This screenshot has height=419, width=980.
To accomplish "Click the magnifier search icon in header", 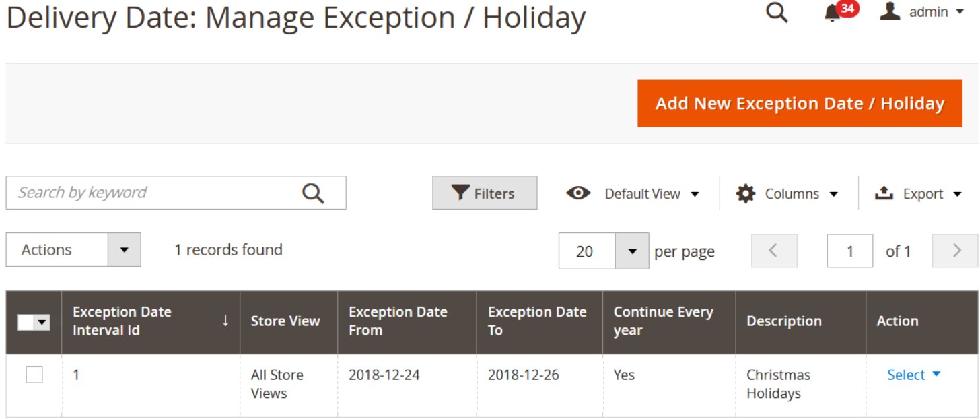I will (777, 12).
